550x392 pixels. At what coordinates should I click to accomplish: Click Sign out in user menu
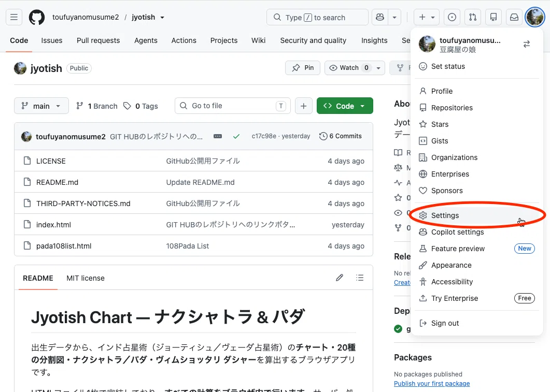477,323
